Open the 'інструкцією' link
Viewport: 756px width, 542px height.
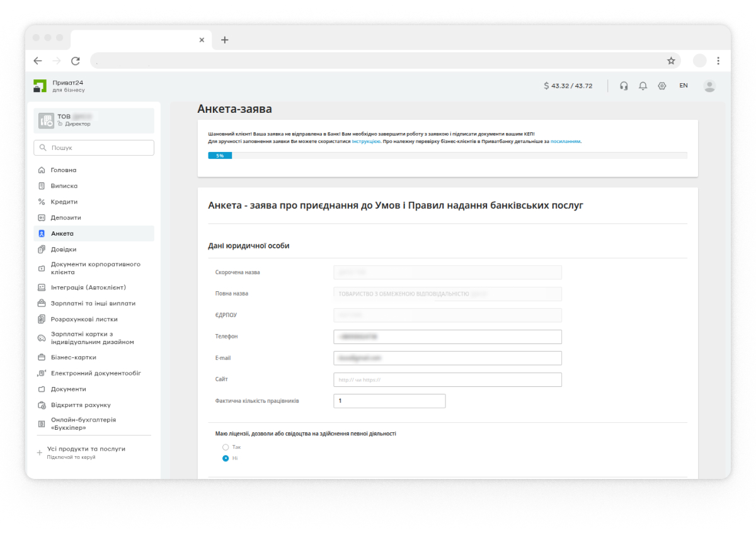(365, 142)
